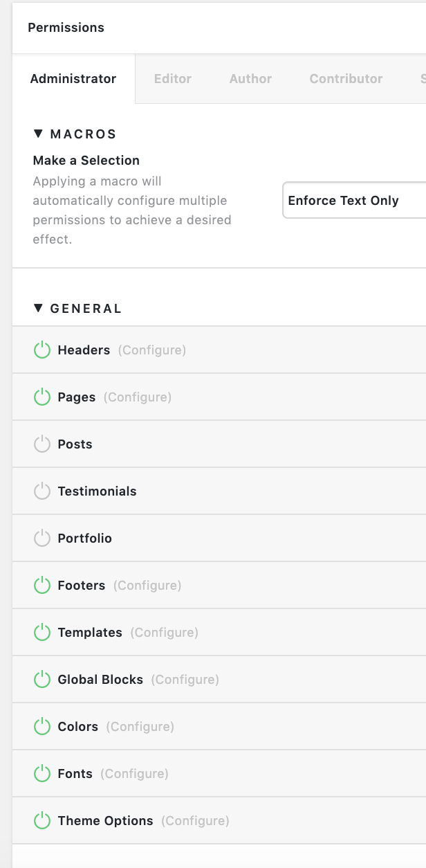Open Configure link next to Headers
Image resolution: width=426 pixels, height=868 pixels.
[152, 350]
